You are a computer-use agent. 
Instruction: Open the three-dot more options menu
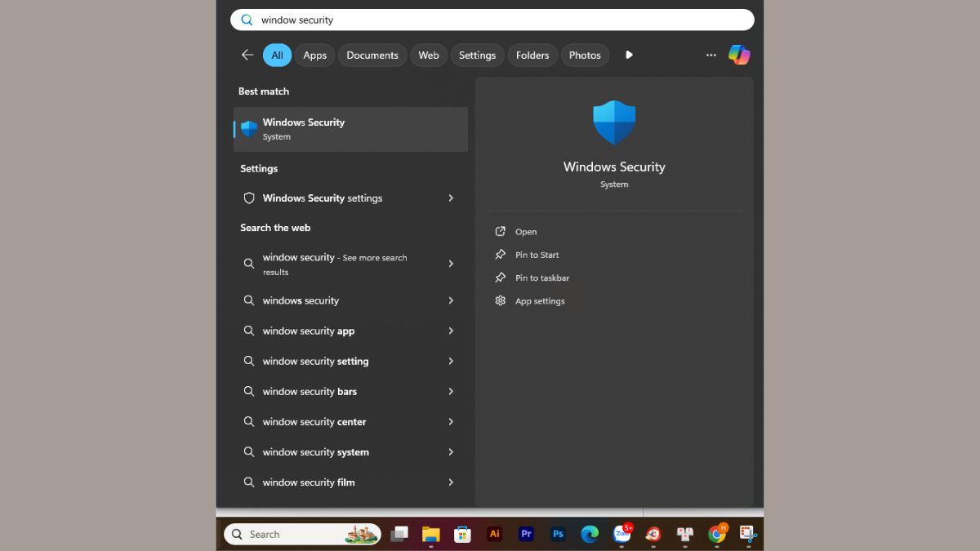click(711, 55)
